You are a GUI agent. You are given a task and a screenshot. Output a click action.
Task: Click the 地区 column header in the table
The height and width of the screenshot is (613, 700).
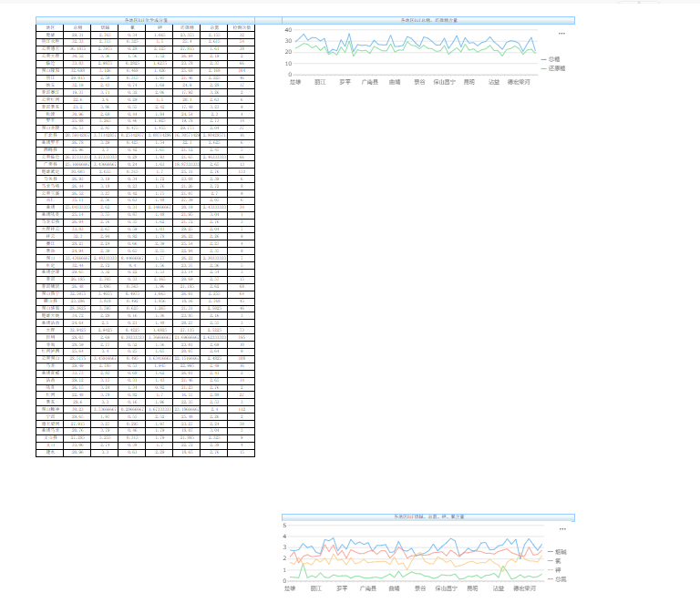point(50,27)
